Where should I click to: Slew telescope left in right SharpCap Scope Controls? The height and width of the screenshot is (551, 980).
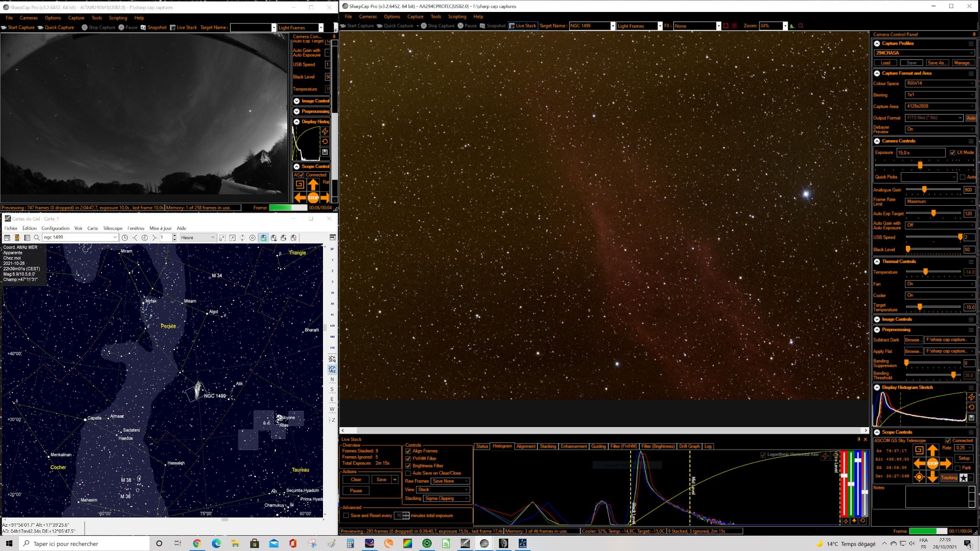coord(919,463)
